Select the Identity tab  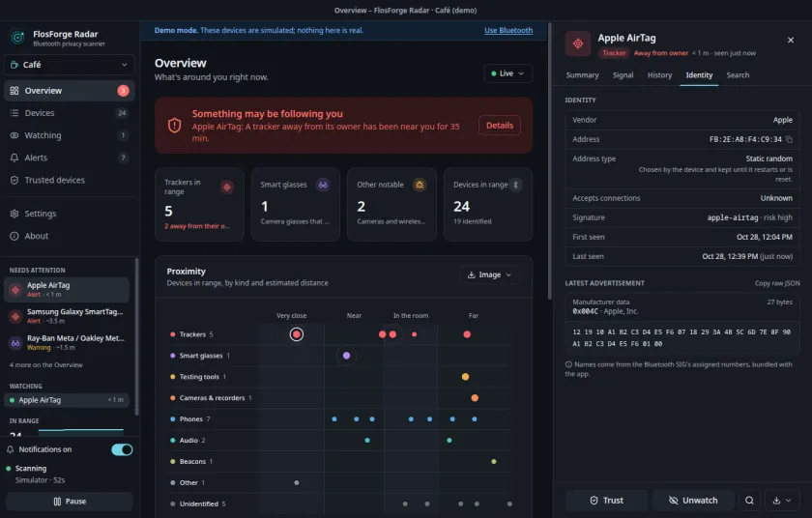pos(699,75)
